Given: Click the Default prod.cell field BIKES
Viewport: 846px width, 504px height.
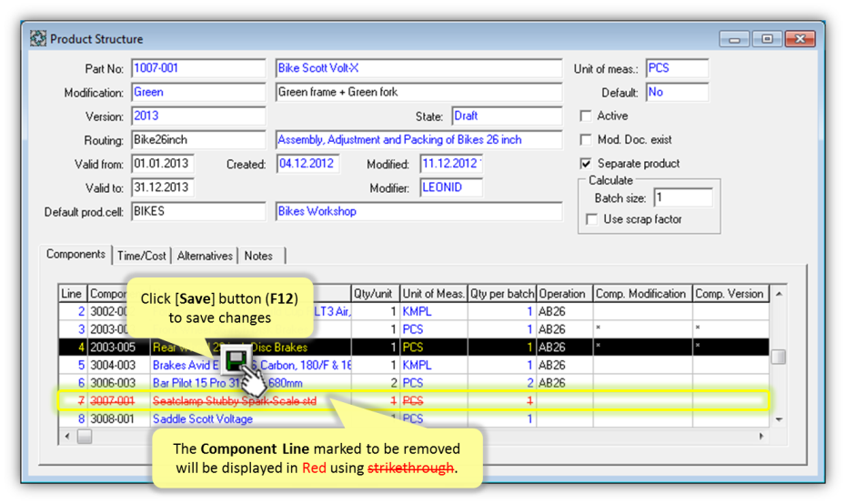Looking at the screenshot, I should 198,211.
